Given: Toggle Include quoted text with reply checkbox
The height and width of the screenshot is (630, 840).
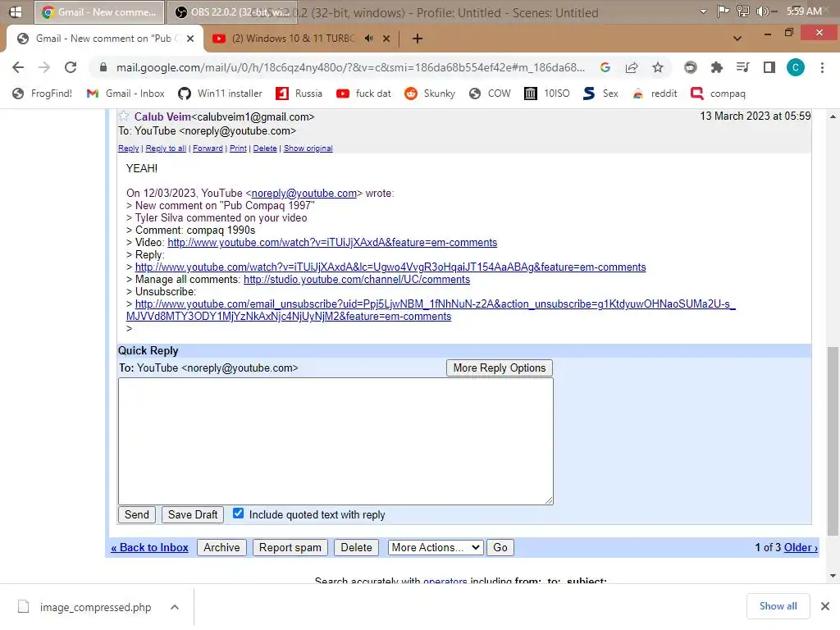Looking at the screenshot, I should pos(239,514).
